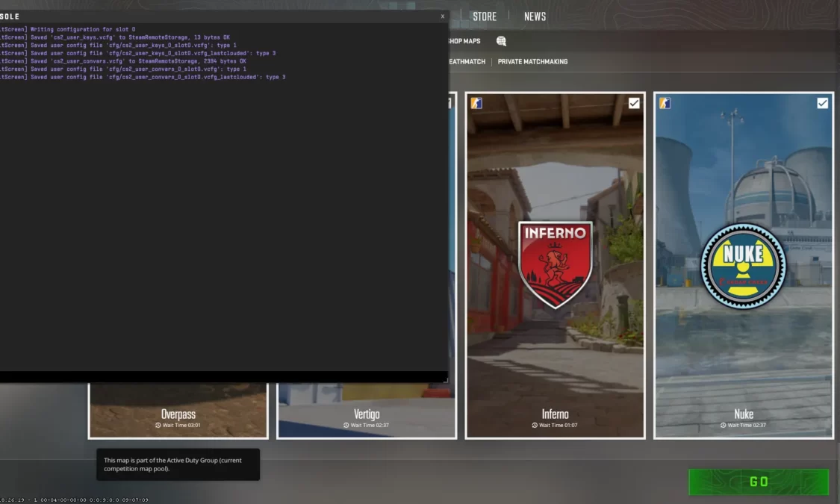
Task: Select the Deathmatch mode tab
Action: click(x=467, y=61)
